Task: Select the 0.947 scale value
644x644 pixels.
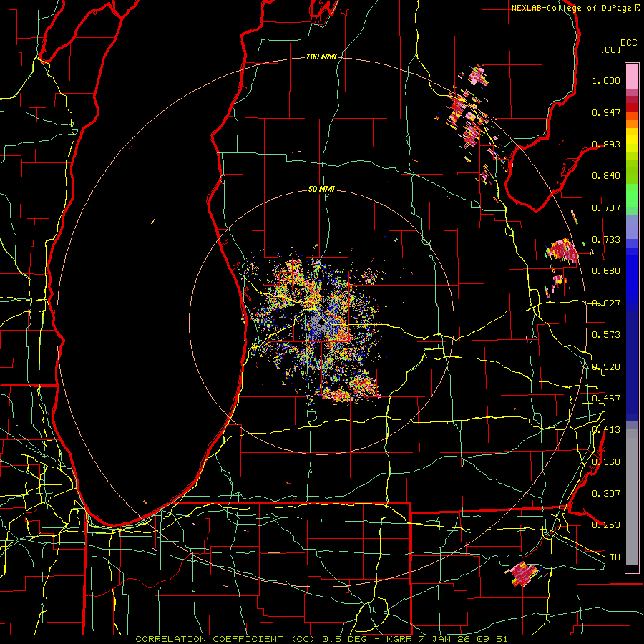Action: [x=606, y=112]
